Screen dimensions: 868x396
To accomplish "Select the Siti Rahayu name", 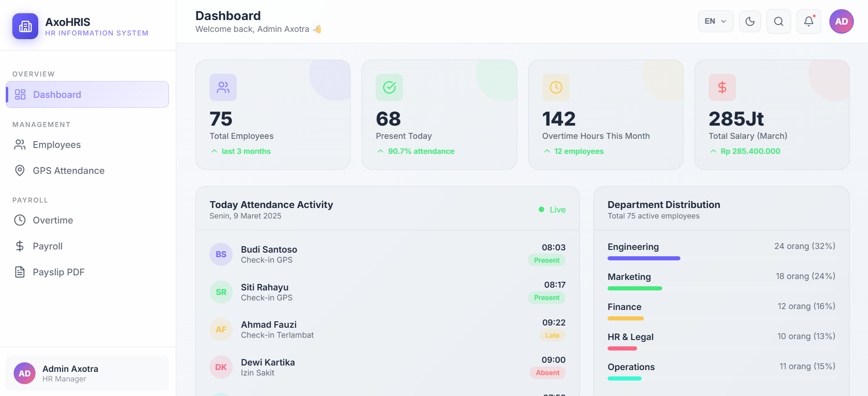I will click(265, 287).
